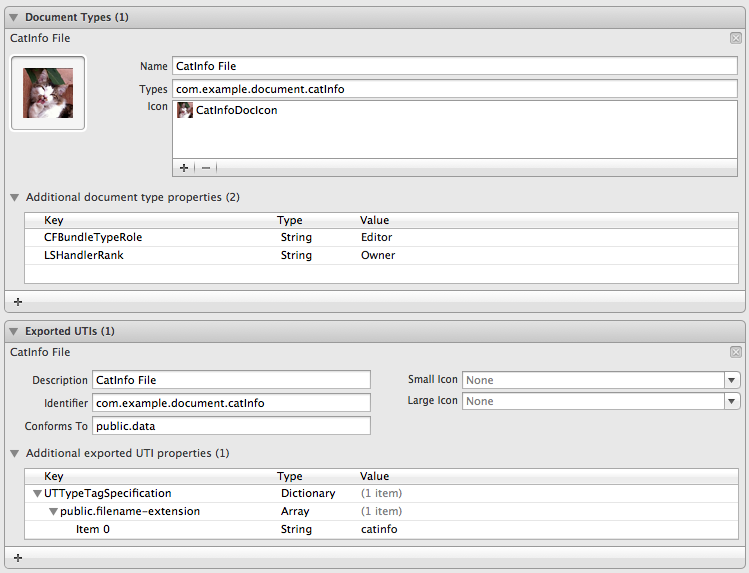Collapse the public.filename-extension array row
749x573 pixels.
[x=53, y=511]
